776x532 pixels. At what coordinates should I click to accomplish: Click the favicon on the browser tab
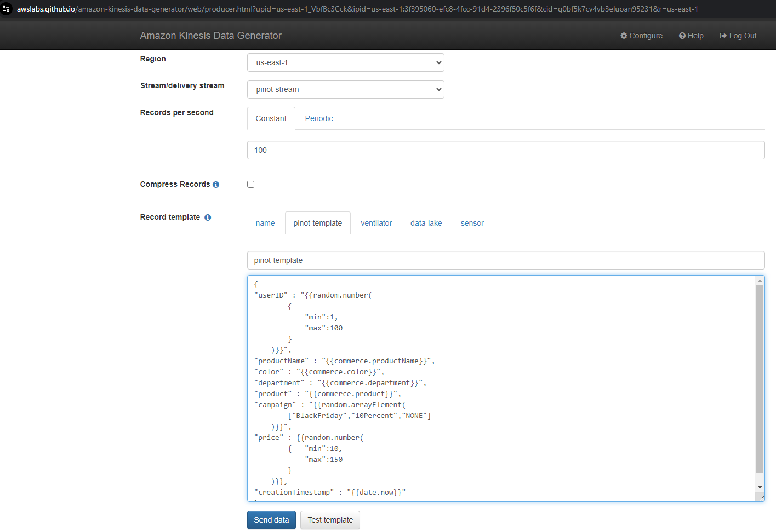pyautogui.click(x=7, y=9)
